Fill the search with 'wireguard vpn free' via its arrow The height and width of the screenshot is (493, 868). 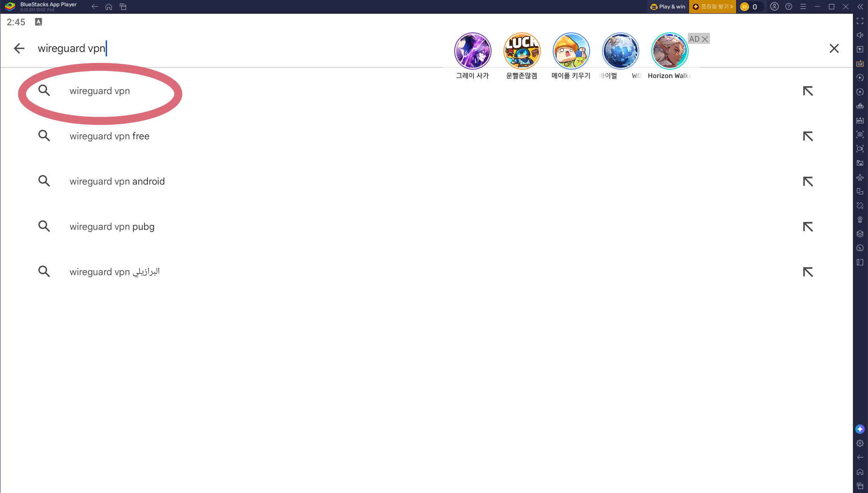tap(808, 136)
